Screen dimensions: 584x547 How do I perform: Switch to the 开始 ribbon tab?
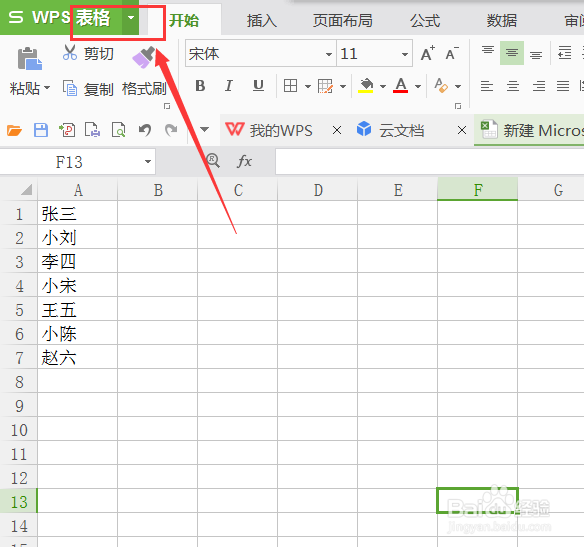tap(184, 20)
